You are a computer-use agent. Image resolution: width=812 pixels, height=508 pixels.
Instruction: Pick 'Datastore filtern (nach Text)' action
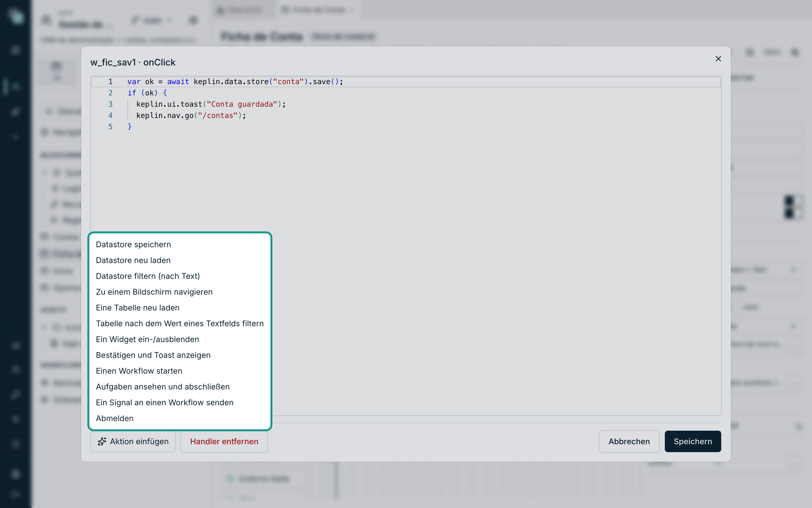(x=180, y=276)
